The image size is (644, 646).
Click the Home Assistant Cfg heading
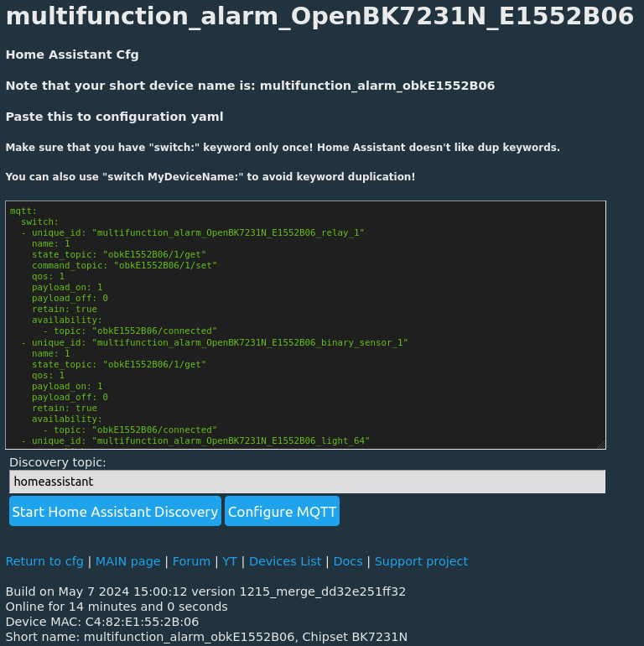tap(72, 55)
